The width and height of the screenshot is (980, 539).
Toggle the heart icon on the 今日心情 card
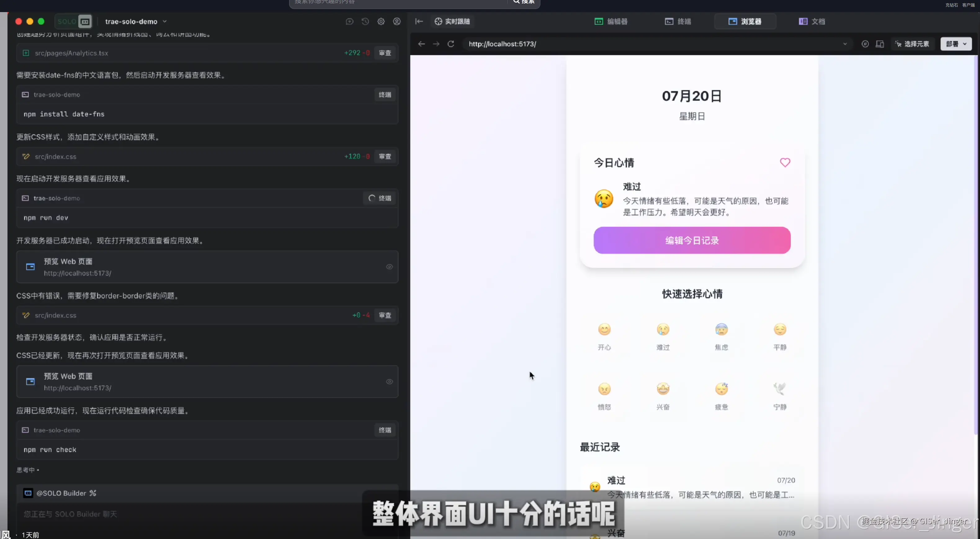785,163
